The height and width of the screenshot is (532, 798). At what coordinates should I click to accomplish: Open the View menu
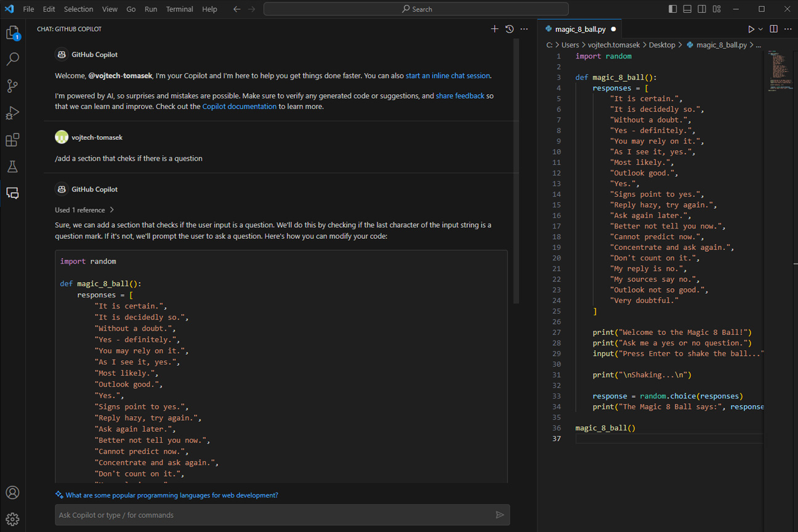(x=110, y=9)
